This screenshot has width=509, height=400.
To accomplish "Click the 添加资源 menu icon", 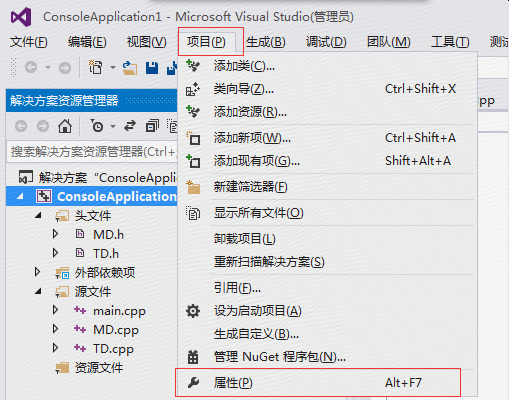I will pyautogui.click(x=193, y=112).
